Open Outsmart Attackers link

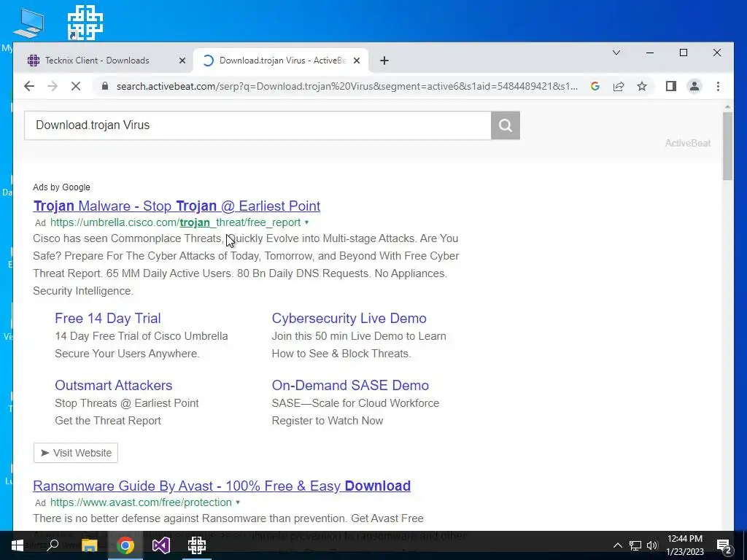point(113,385)
